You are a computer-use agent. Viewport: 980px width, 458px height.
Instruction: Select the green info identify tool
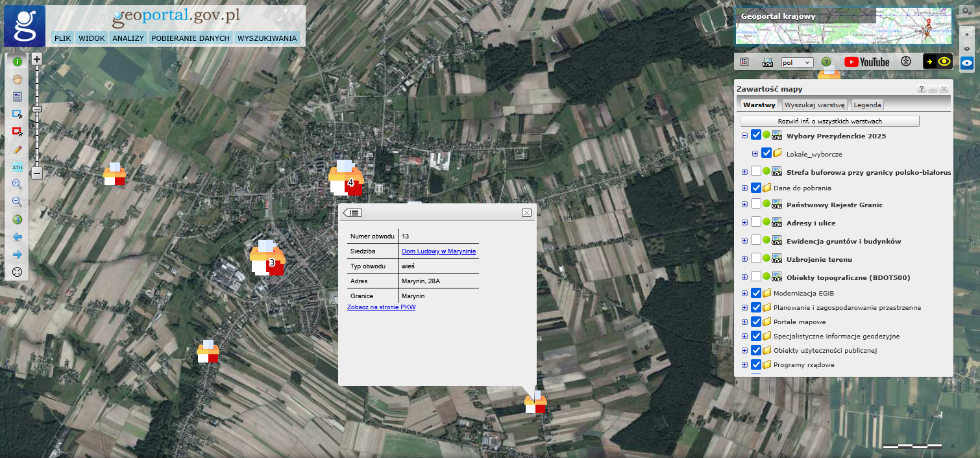click(18, 62)
